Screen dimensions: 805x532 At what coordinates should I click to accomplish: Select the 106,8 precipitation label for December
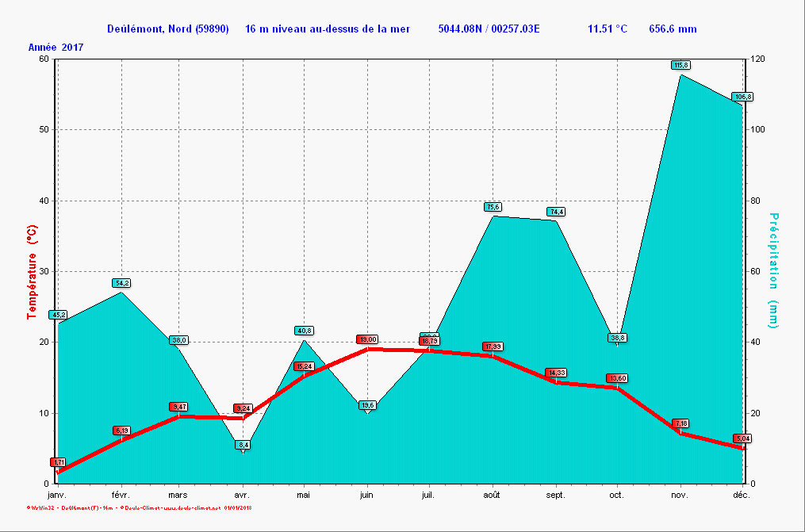click(x=743, y=97)
